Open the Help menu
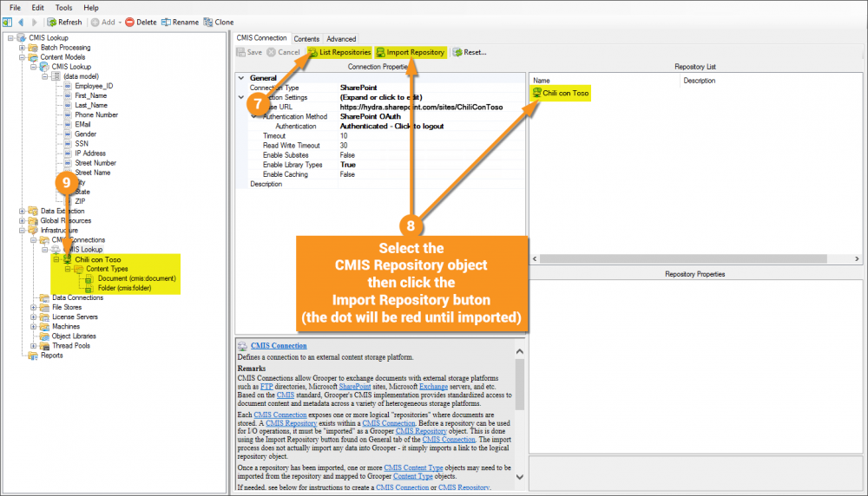868x496 pixels. pos(91,8)
